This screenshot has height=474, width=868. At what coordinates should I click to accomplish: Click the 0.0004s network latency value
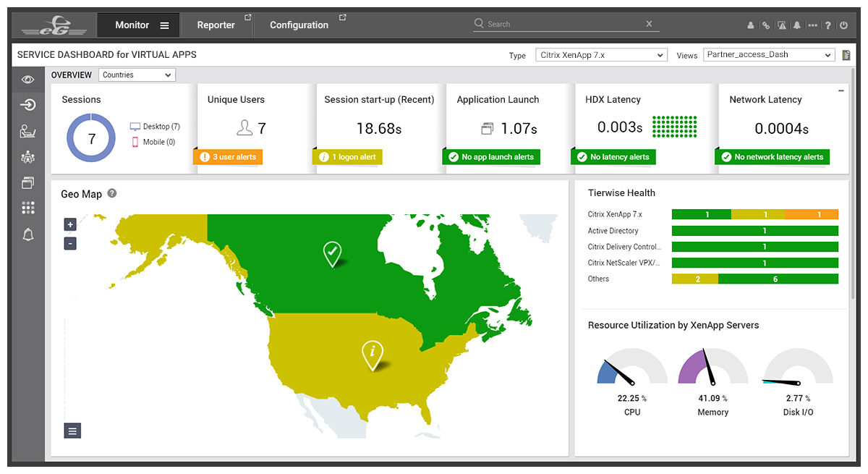coord(781,129)
